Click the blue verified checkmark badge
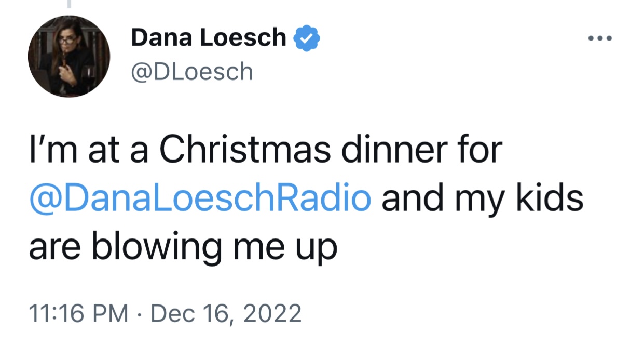Image resolution: width=644 pixels, height=345 pixels. (x=307, y=38)
